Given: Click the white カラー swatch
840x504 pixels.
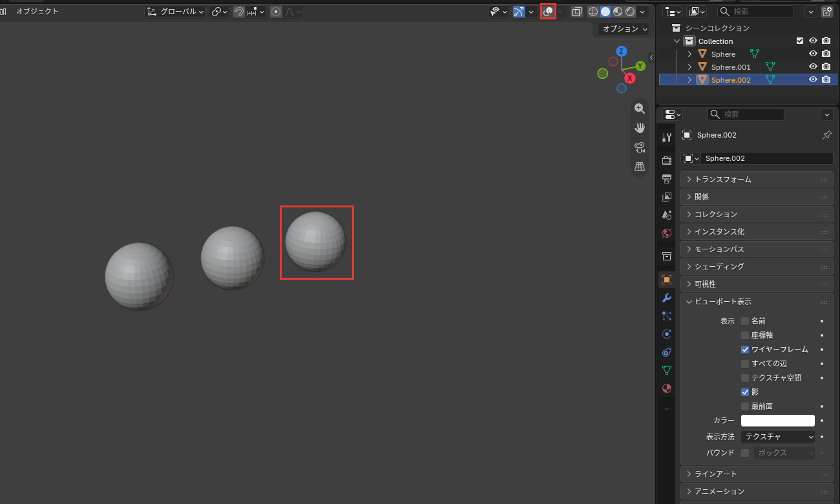Looking at the screenshot, I should point(778,421).
